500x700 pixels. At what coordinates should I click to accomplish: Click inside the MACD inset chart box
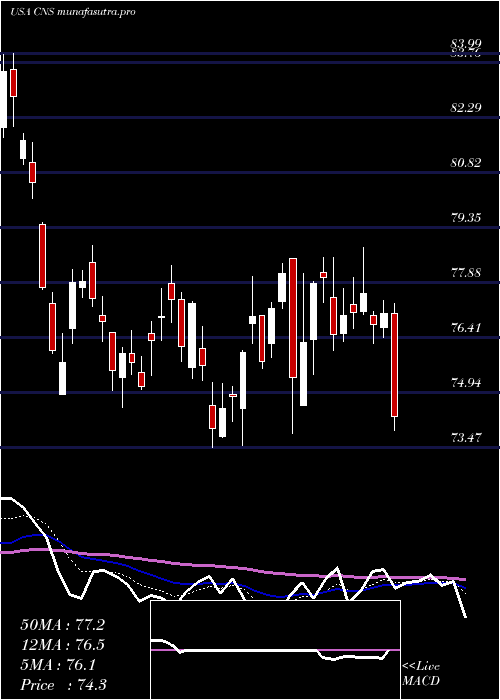point(275,650)
